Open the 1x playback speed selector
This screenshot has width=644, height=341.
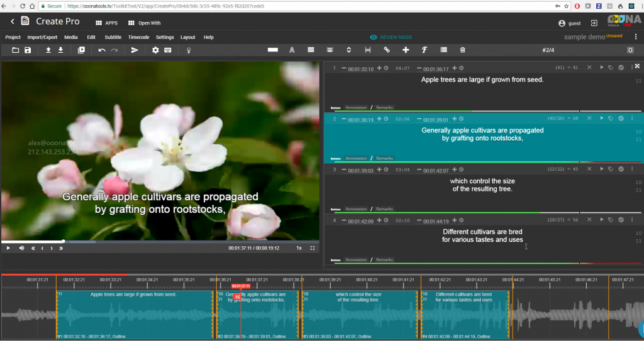click(x=299, y=248)
